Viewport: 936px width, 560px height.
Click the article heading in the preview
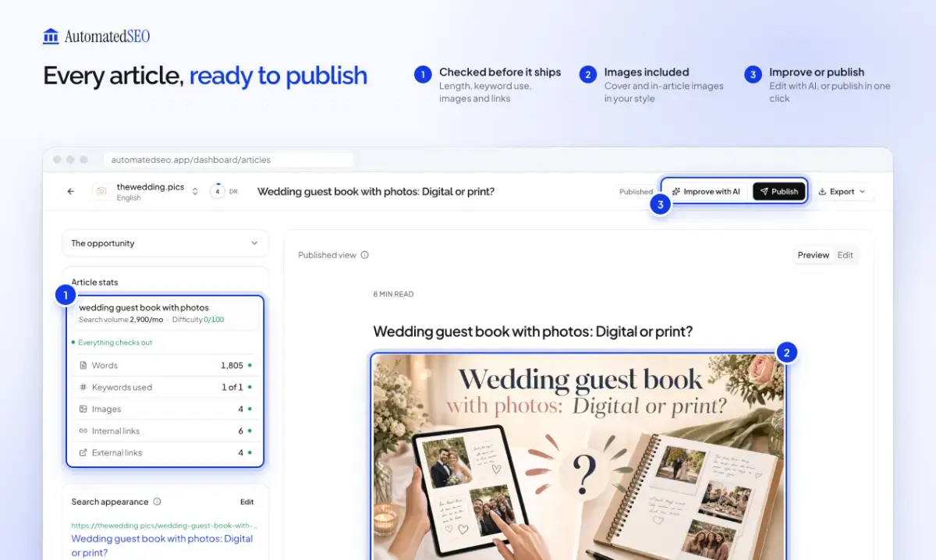tap(533, 331)
